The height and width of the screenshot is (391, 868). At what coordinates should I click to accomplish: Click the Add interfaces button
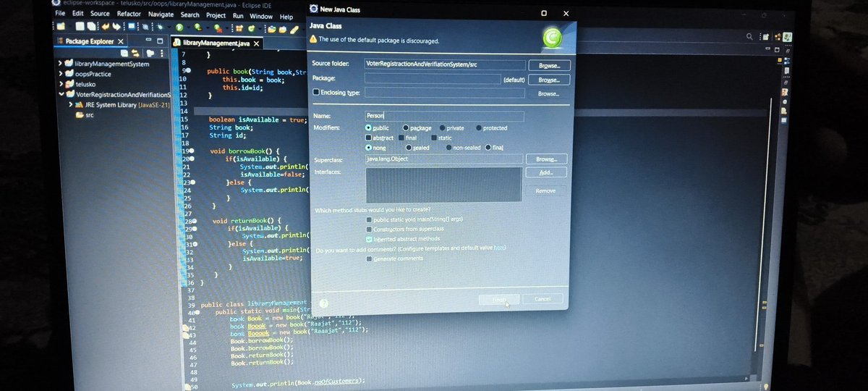[x=545, y=172]
